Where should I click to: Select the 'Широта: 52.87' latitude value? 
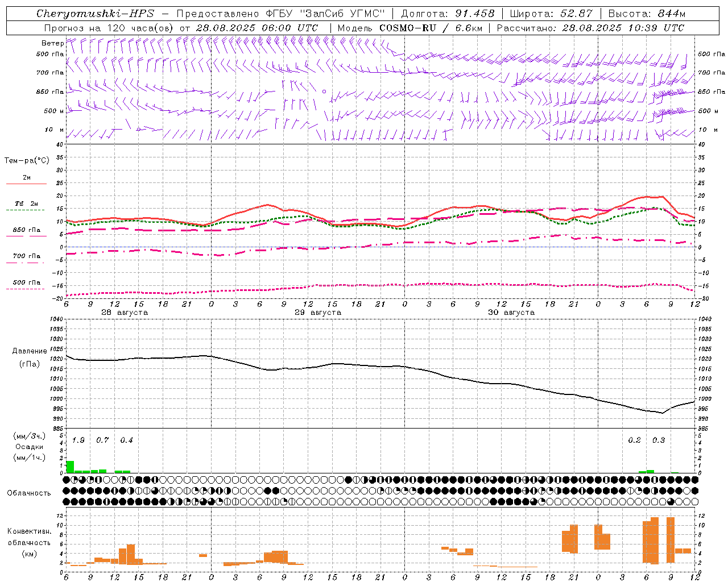(551, 14)
